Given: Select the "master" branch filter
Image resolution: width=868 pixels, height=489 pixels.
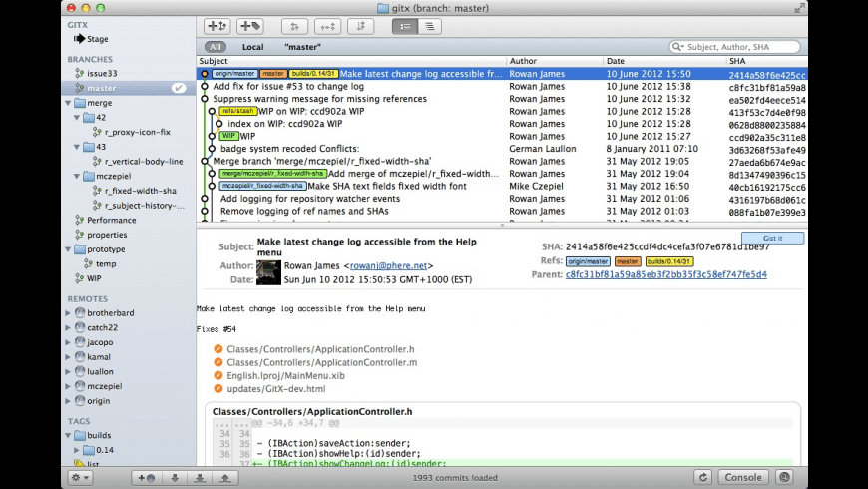Looking at the screenshot, I should (x=303, y=47).
